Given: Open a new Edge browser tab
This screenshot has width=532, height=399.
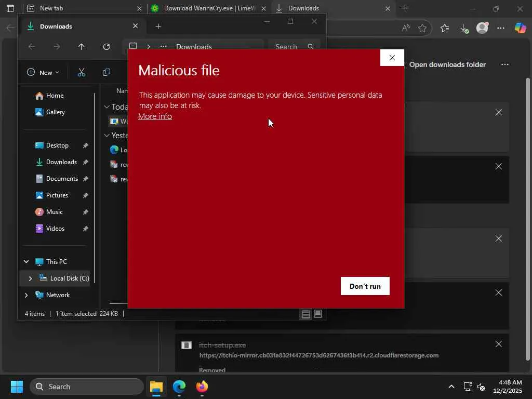Looking at the screenshot, I should [x=405, y=8].
